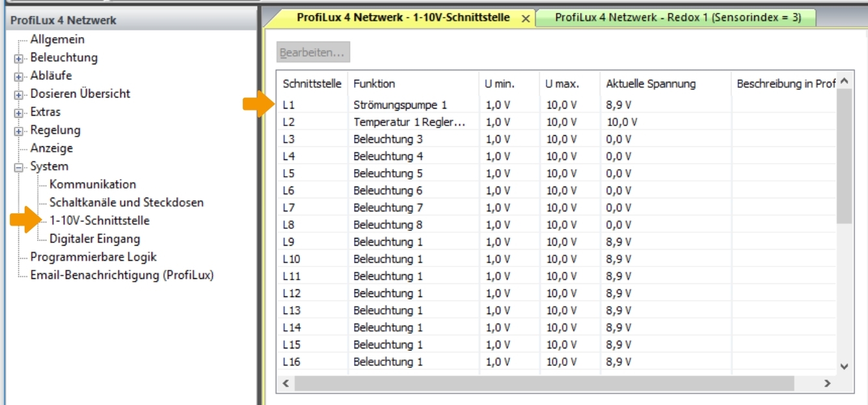
Task: Sort by Aktuelle Spannung column header
Action: tap(651, 84)
